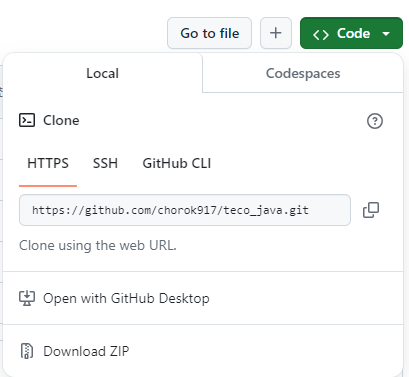Viewport: 409px width, 377px height.
Task: Click the 'Clone using the web URL.' text
Action: pos(98,245)
